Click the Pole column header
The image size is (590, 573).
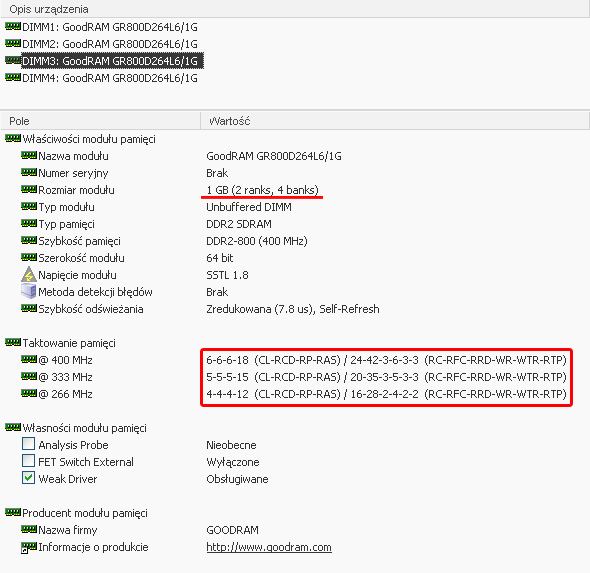(100, 121)
